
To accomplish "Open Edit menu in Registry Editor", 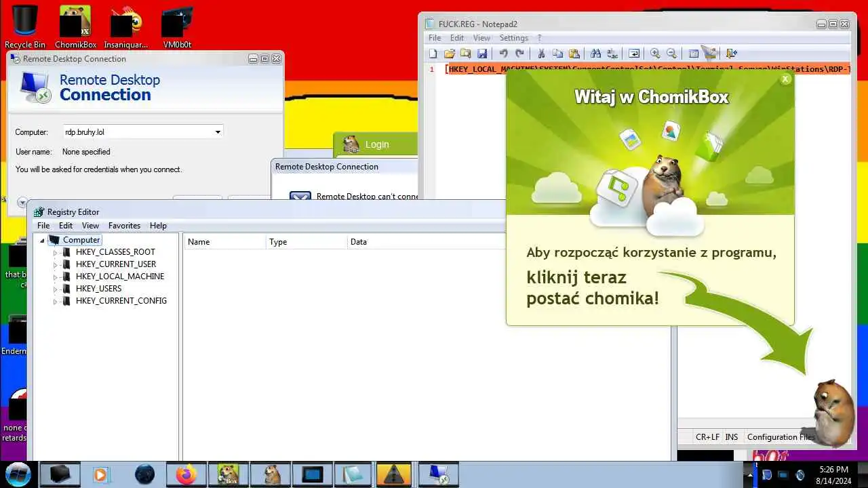I will (x=66, y=226).
